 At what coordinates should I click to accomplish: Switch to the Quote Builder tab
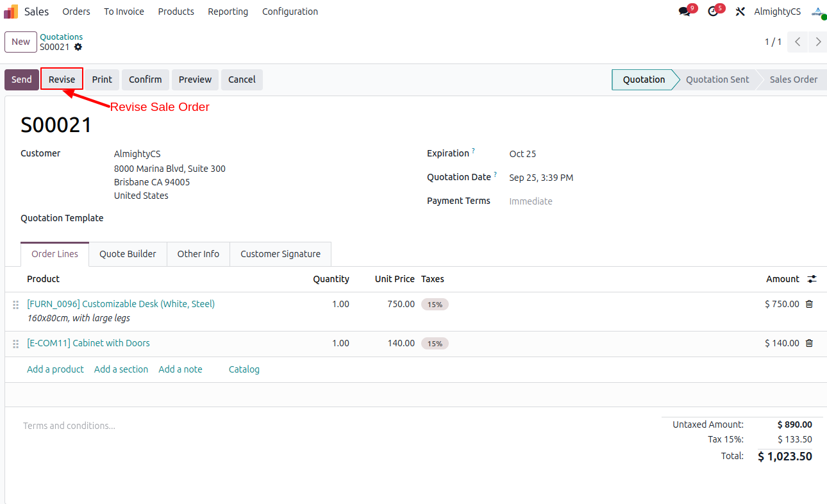128,254
